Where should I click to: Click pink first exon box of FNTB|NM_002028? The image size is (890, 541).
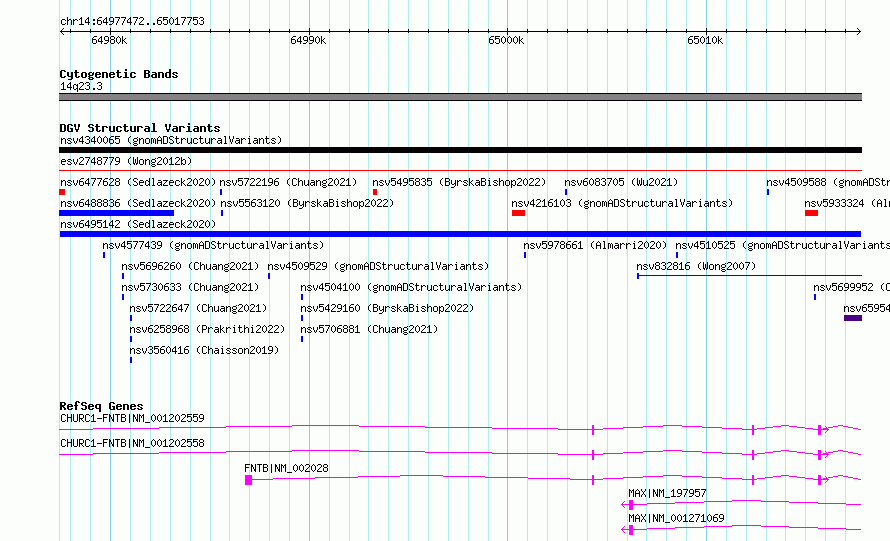(248, 480)
